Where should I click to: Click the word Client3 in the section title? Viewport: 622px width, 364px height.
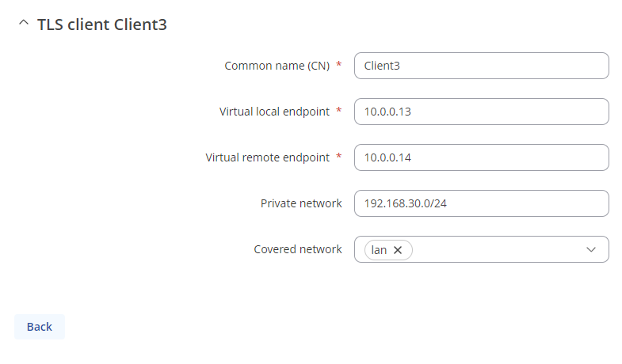140,25
